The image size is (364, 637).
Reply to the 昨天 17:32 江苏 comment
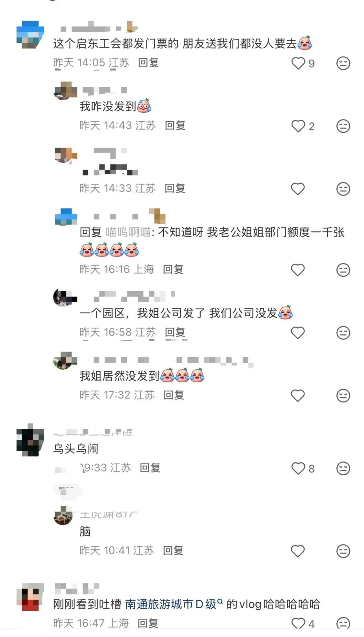[x=174, y=395]
